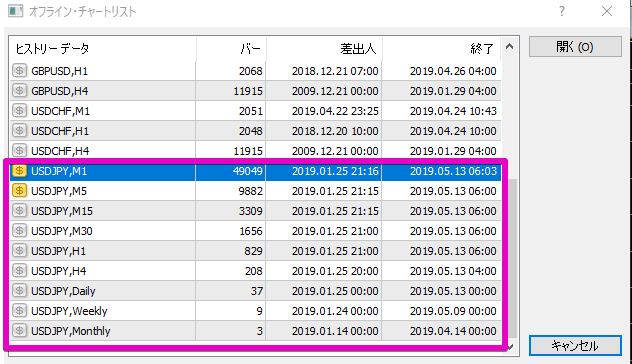Click the icon beside GBPUSD,H4
Viewport: 632px width, 364px height.
19,91
